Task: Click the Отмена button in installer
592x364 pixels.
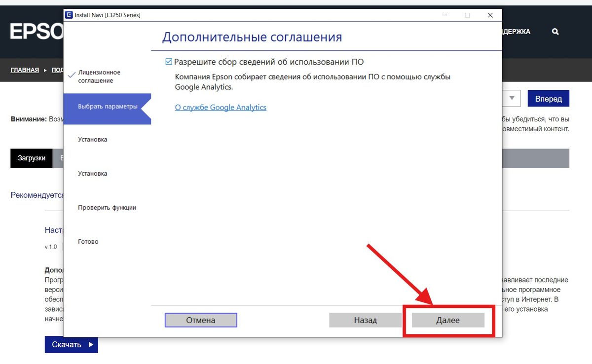Action: (201, 320)
